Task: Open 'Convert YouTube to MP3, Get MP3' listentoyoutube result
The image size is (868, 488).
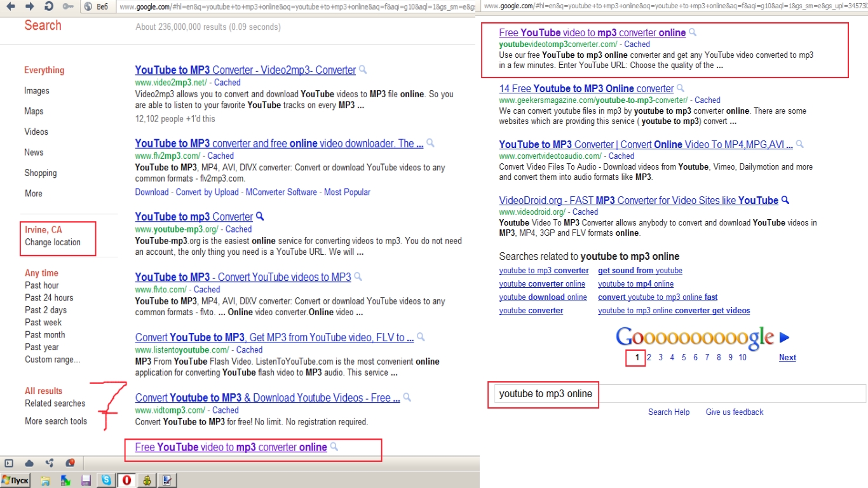Action: (x=275, y=337)
